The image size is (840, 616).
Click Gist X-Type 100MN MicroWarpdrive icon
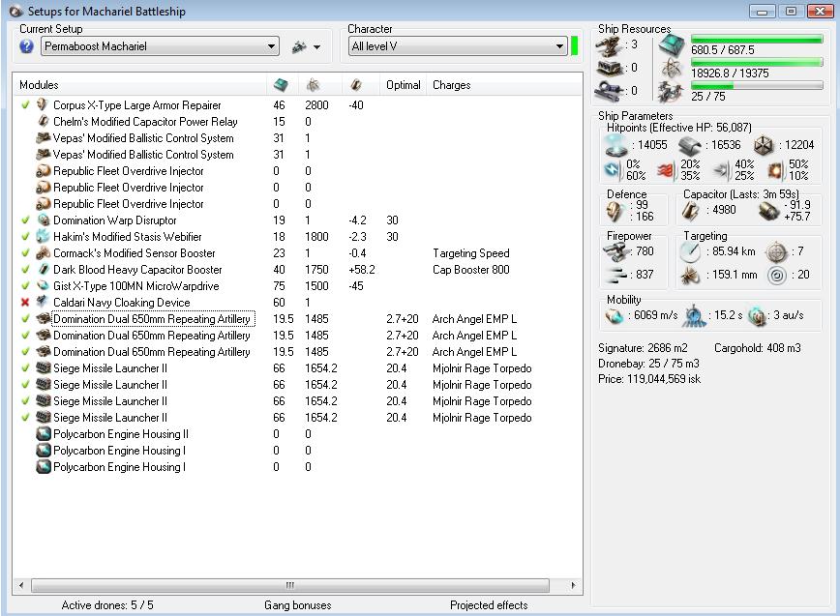[x=43, y=286]
